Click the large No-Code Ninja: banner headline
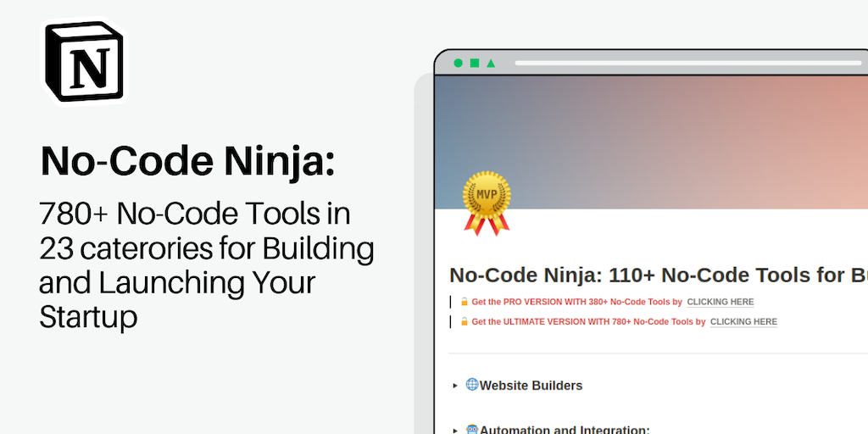The height and width of the screenshot is (434, 868). tap(187, 162)
